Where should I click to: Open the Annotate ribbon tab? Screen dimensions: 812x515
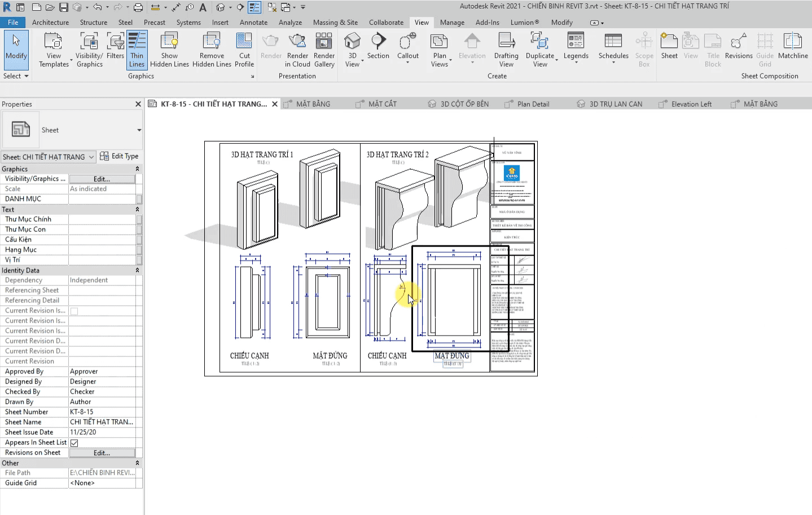253,23
